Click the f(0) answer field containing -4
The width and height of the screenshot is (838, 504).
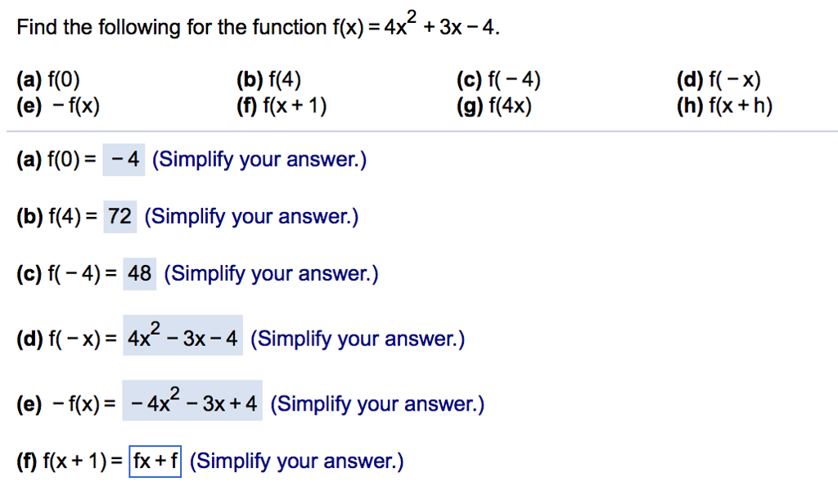click(x=124, y=160)
